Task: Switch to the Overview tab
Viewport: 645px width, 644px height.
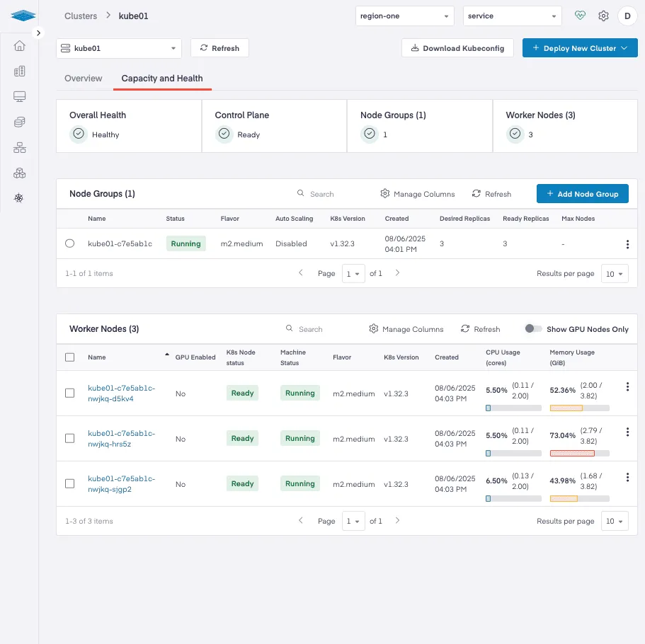Action: tap(83, 79)
